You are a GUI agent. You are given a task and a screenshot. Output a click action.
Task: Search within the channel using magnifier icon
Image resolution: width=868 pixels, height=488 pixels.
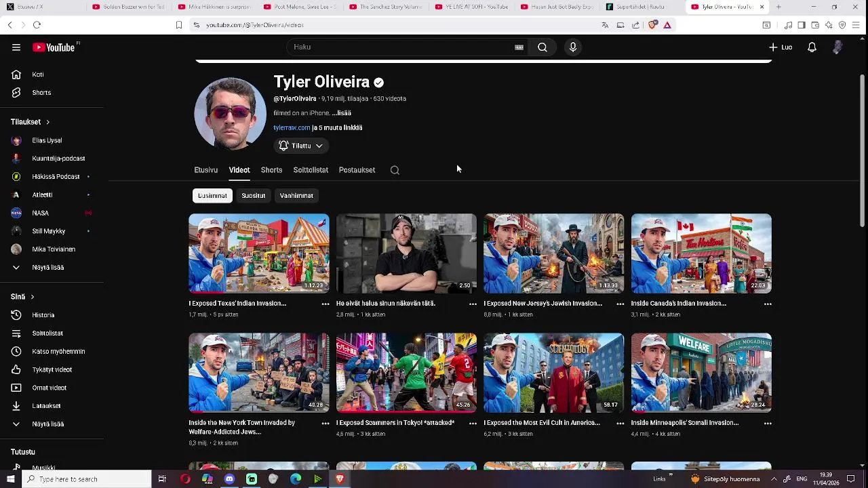click(x=395, y=170)
